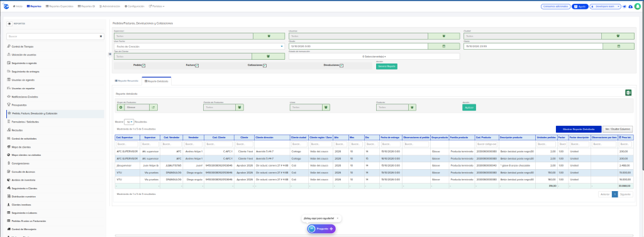644x237 pixels.
Task: Sort by Cod. Cliente column header
Action: tap(219, 138)
